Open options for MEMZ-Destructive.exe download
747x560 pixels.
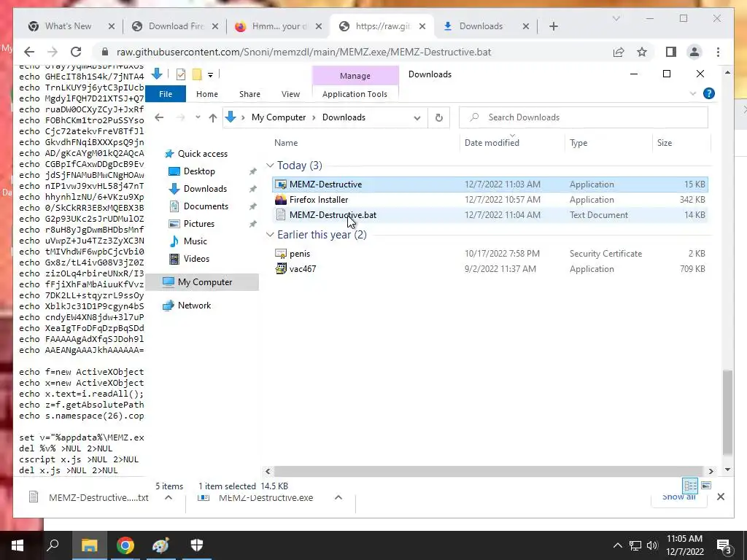coord(338,497)
